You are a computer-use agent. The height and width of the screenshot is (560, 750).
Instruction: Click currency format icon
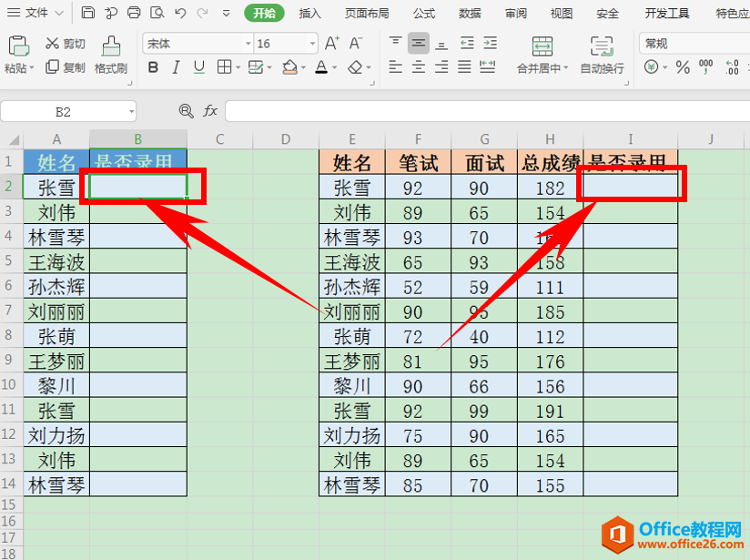pos(651,67)
